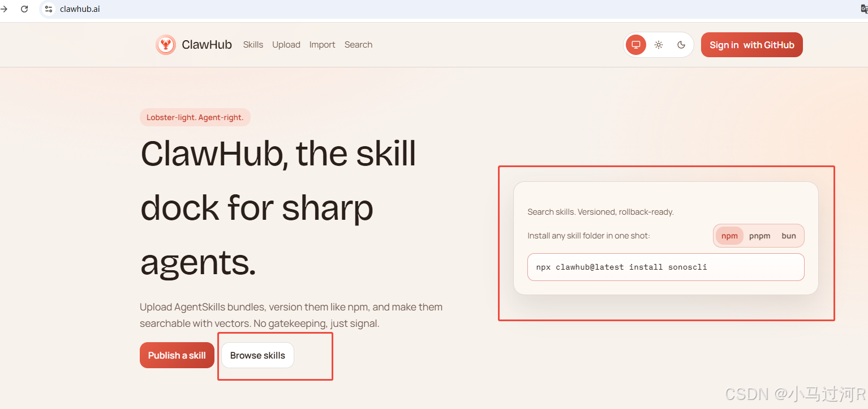Click the ClawHub lobster logo icon

[x=166, y=45]
